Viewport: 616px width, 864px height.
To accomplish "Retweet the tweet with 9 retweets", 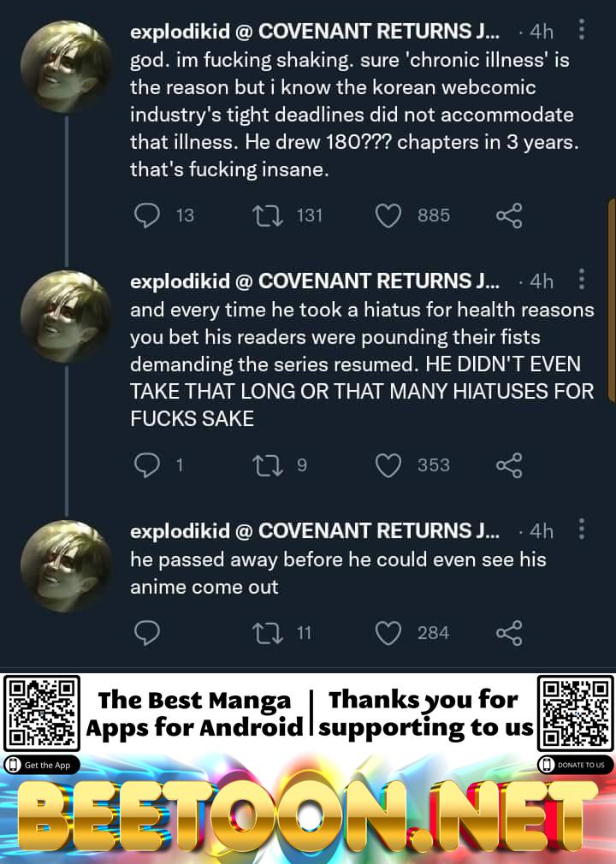I will (x=268, y=465).
